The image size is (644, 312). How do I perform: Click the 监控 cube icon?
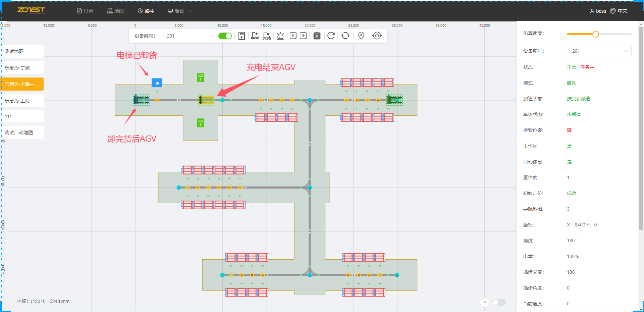(x=140, y=11)
